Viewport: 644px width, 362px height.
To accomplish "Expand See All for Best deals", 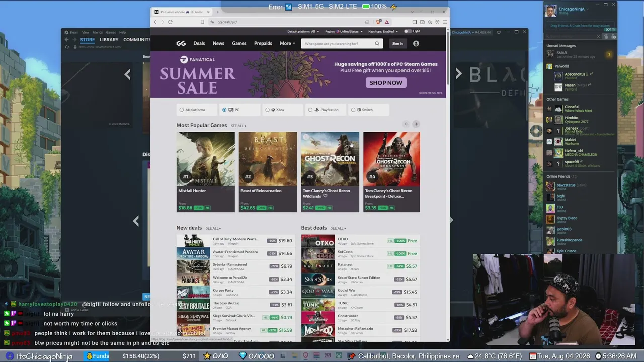I will (x=339, y=228).
